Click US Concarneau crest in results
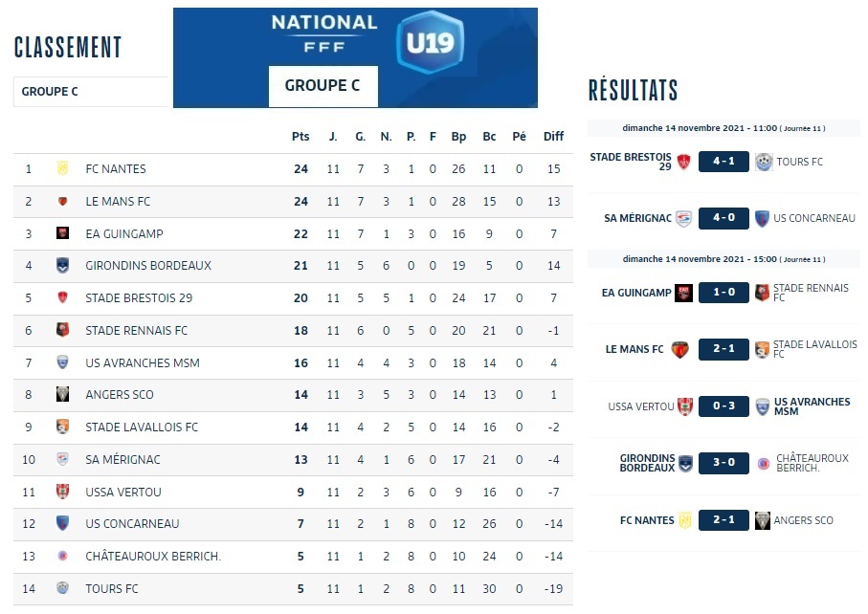The height and width of the screenshot is (614, 868). [763, 218]
